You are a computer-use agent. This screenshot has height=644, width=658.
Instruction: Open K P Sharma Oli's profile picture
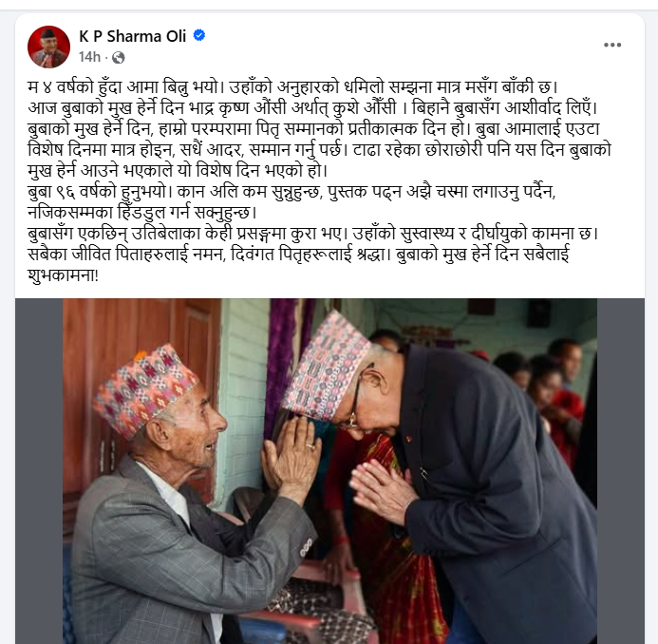[48, 47]
